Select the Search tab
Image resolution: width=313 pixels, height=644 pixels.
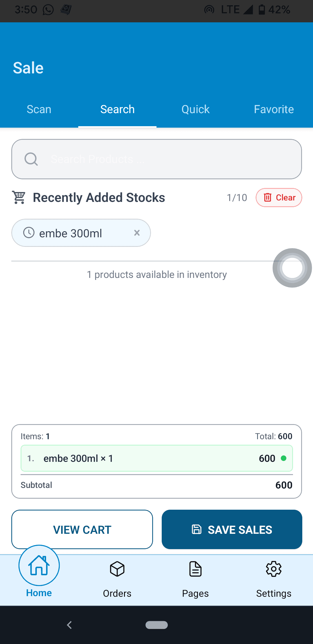[x=117, y=109]
